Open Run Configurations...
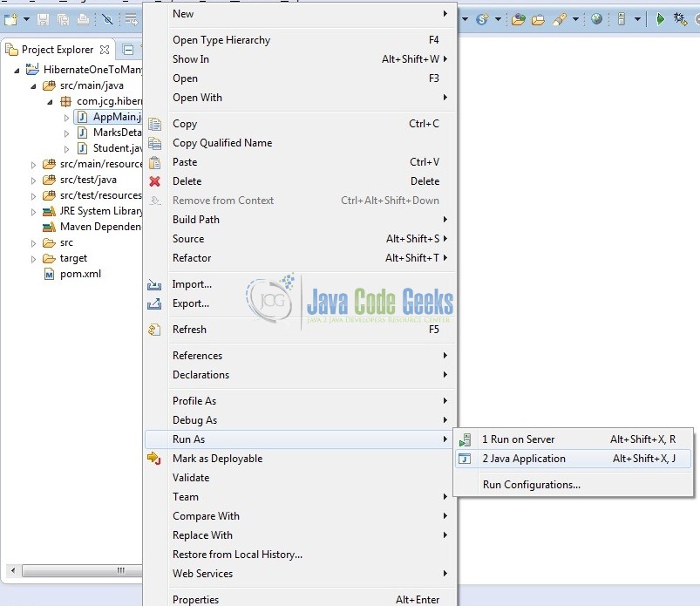The width and height of the screenshot is (700, 606). pos(574,485)
